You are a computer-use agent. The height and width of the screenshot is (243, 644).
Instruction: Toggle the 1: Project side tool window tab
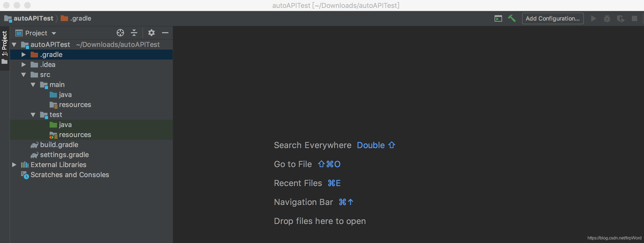4,48
